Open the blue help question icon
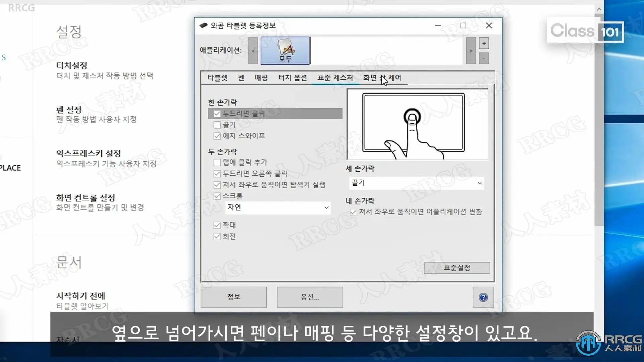Image resolution: width=644 pixels, height=362 pixels. click(x=483, y=297)
